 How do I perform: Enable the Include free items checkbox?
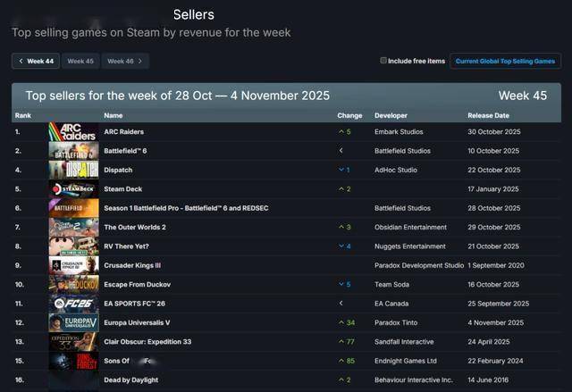[x=383, y=61]
